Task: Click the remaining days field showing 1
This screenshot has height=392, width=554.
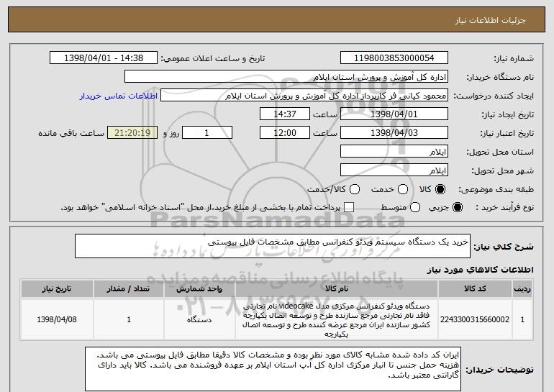Action: (x=207, y=133)
